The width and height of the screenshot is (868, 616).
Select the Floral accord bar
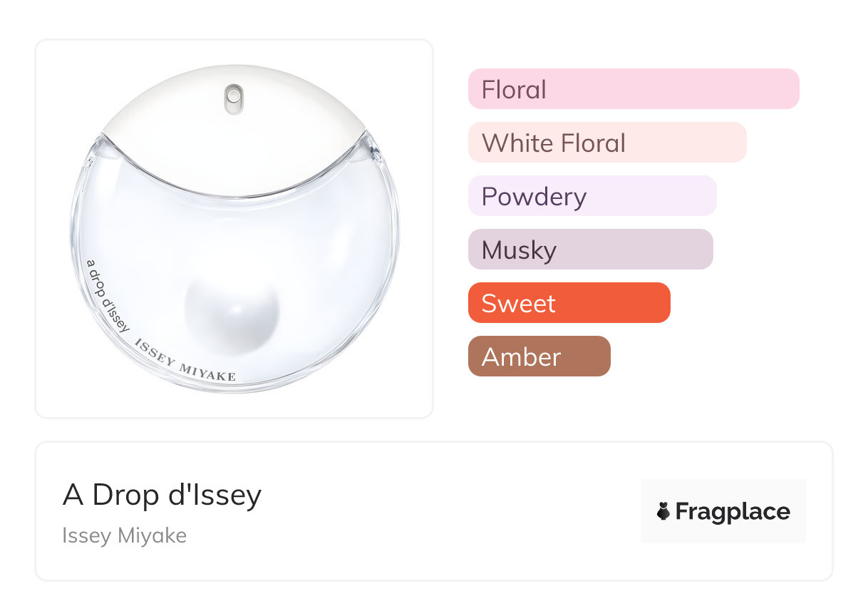633,89
